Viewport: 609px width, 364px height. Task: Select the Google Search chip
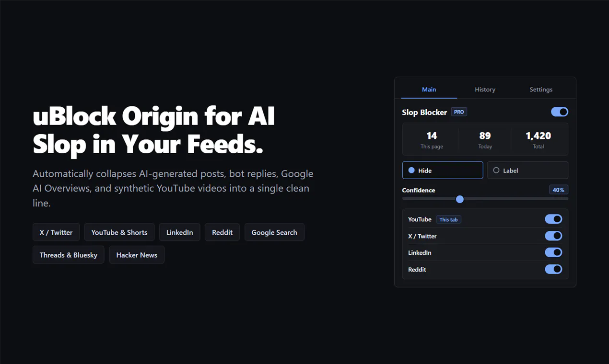point(274,232)
